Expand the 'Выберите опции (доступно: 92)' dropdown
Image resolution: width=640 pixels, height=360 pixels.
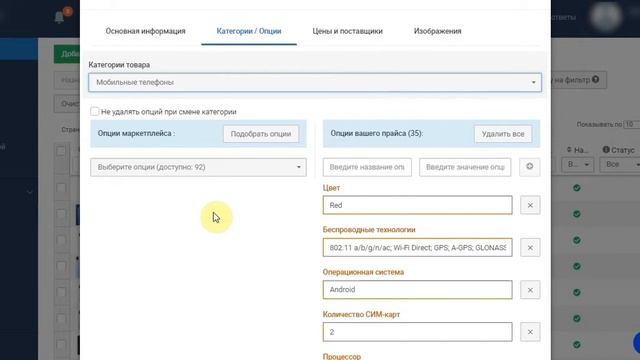pyautogui.click(x=198, y=167)
